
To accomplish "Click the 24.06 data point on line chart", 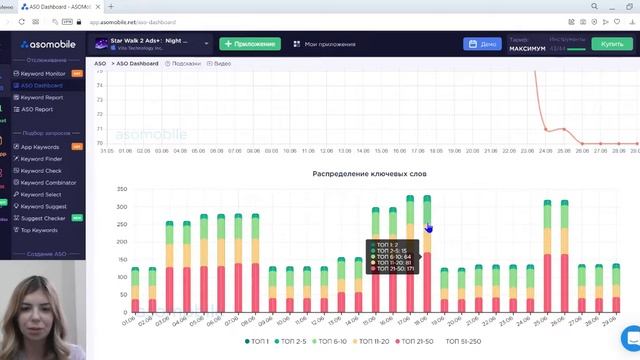I will coord(546,130).
